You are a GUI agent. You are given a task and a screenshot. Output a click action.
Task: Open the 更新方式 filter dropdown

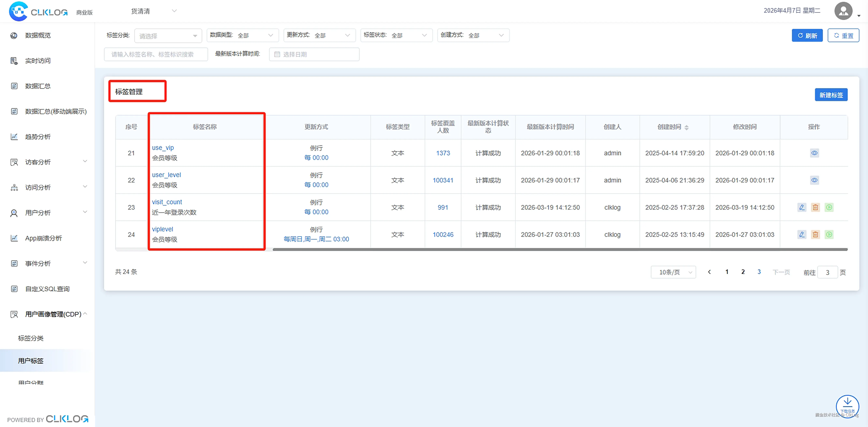[x=319, y=35]
